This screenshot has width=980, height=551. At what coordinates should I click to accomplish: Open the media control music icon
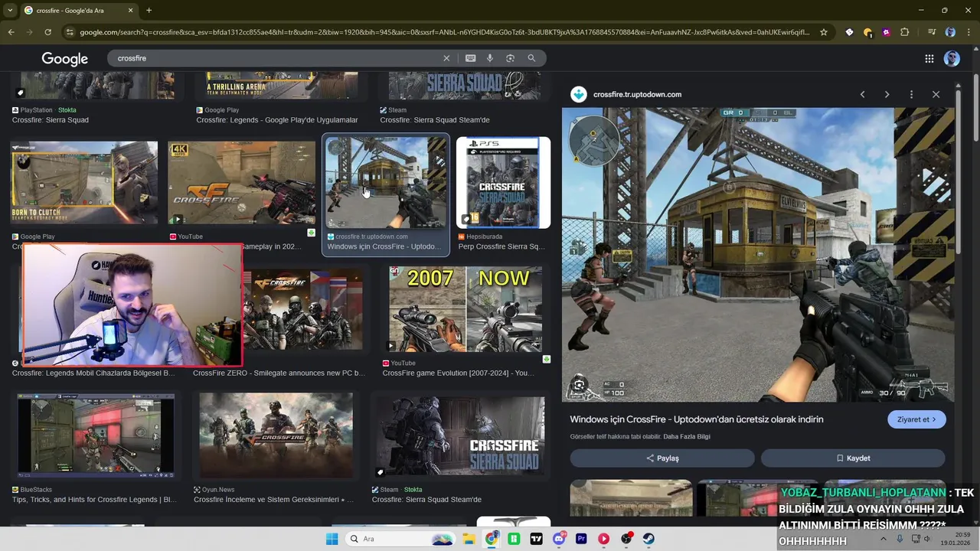[931, 32]
